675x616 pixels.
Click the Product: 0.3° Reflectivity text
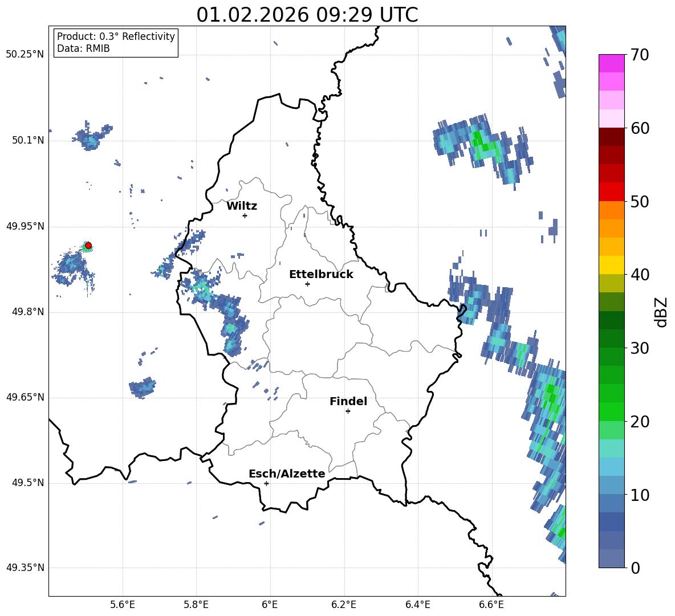coord(116,36)
